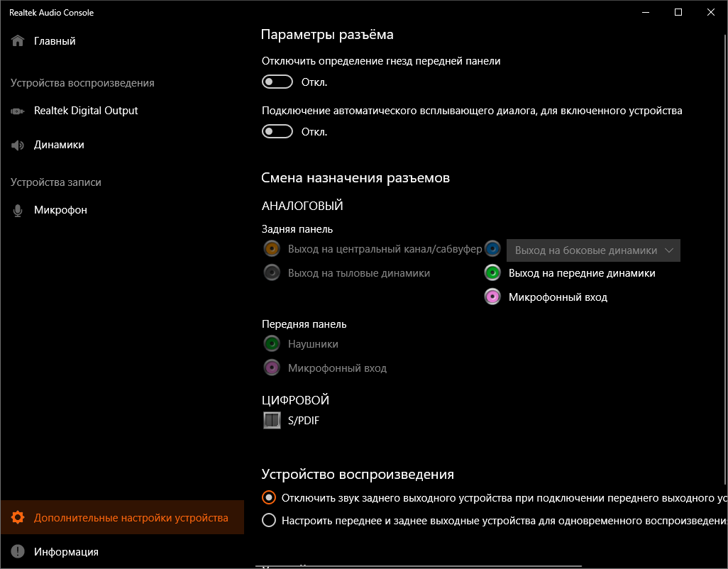Select mute rear output device radio option
This screenshot has height=569, width=728.
click(x=269, y=497)
